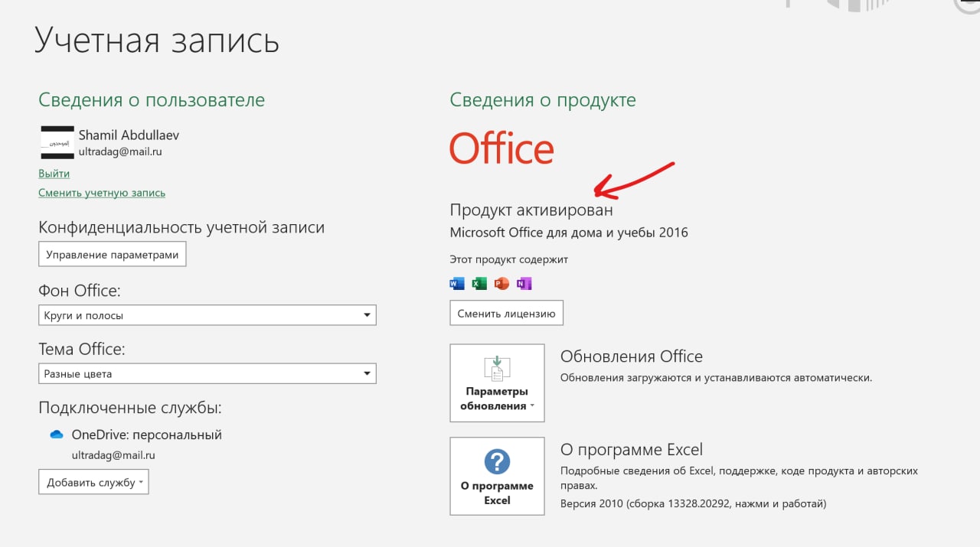The image size is (980, 547).
Task: Open Параметры обновления menu button
Action: coord(497,383)
